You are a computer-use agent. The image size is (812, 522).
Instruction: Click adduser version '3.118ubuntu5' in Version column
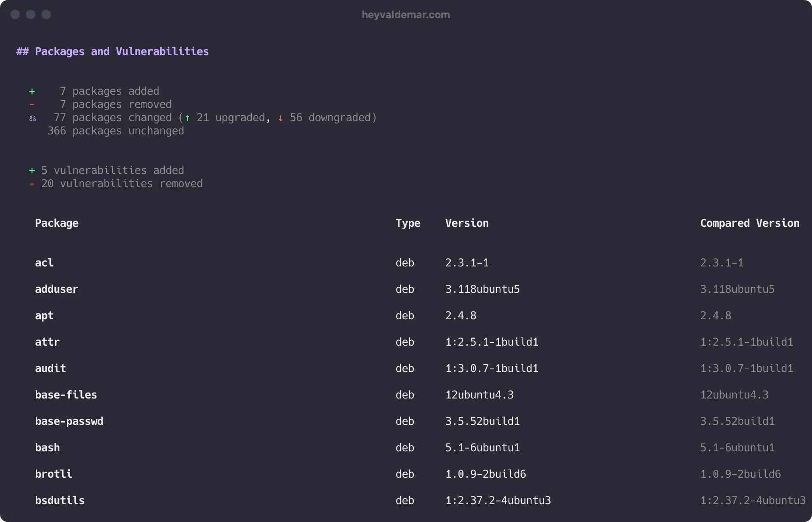click(x=483, y=289)
